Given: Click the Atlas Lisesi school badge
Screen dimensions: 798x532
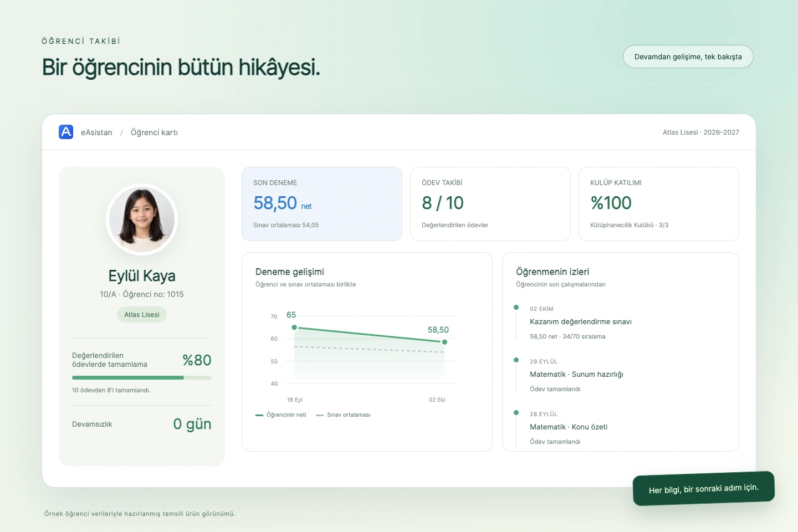Looking at the screenshot, I should 142,314.
